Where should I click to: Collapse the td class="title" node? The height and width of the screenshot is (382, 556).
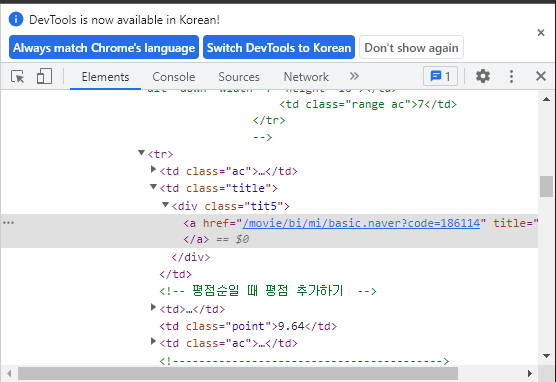click(x=153, y=187)
